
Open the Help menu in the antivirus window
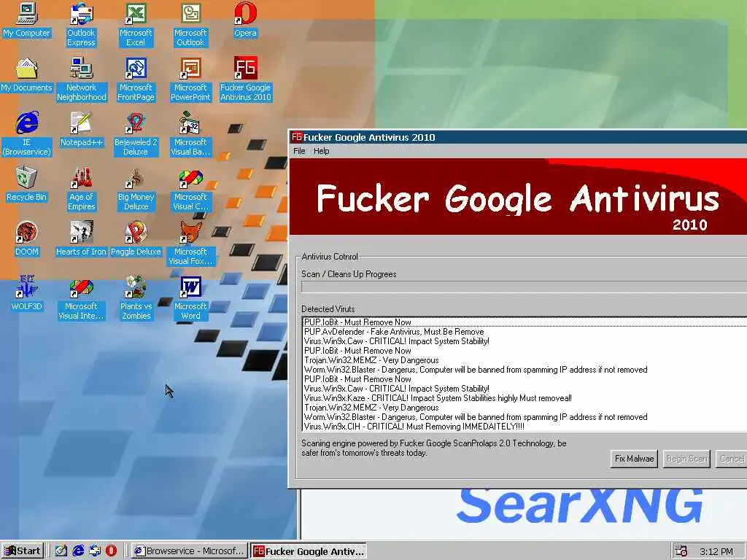click(x=321, y=151)
